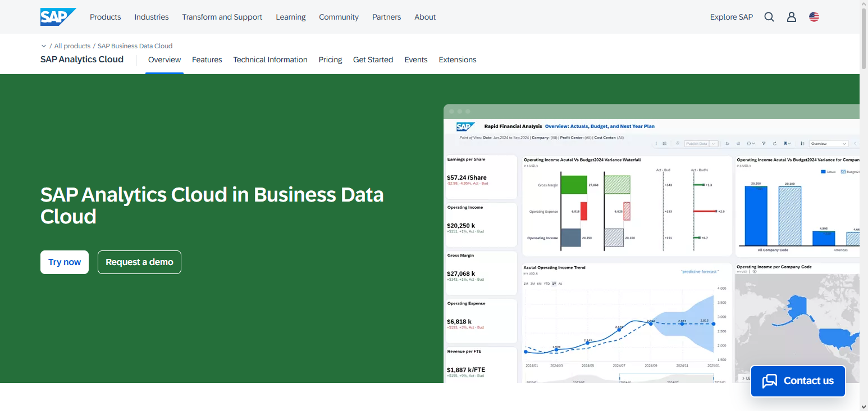Switch the trend chart to YTD view
Viewport: 868px width, 411px height.
(x=547, y=284)
